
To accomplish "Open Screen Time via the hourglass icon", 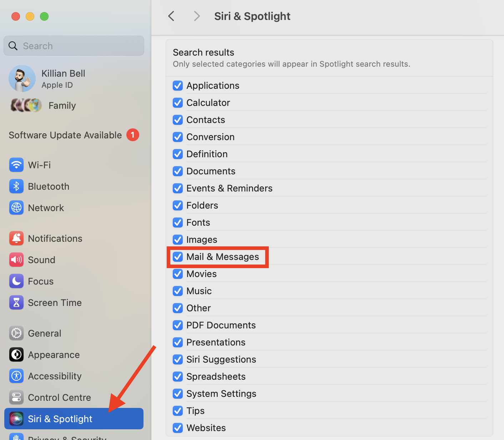I will pos(16,302).
